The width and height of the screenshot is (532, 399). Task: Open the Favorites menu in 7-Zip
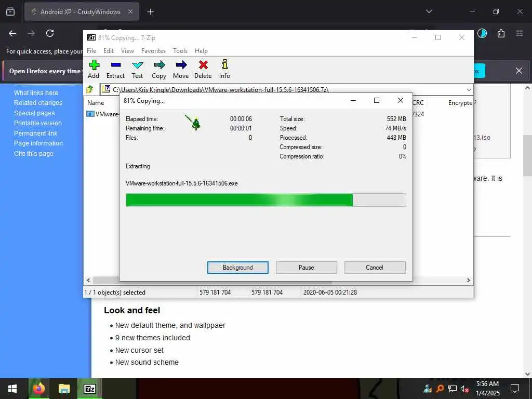pos(153,50)
